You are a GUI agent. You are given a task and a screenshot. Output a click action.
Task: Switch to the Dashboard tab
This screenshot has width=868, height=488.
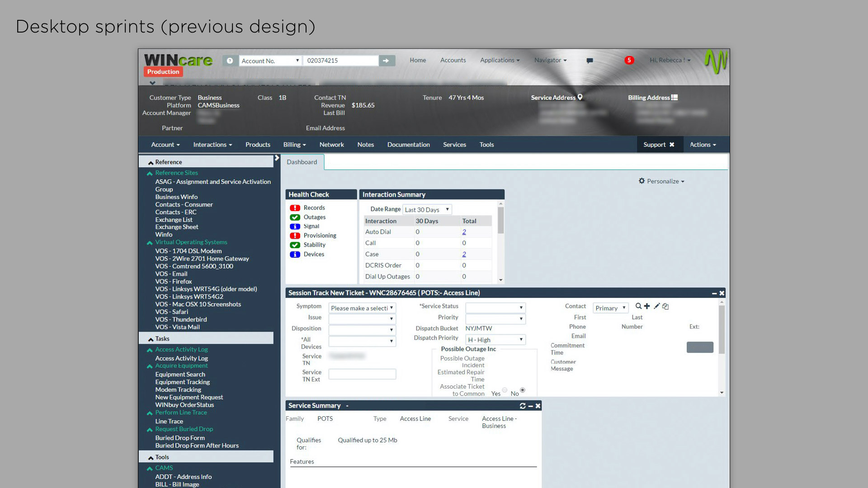click(x=302, y=162)
